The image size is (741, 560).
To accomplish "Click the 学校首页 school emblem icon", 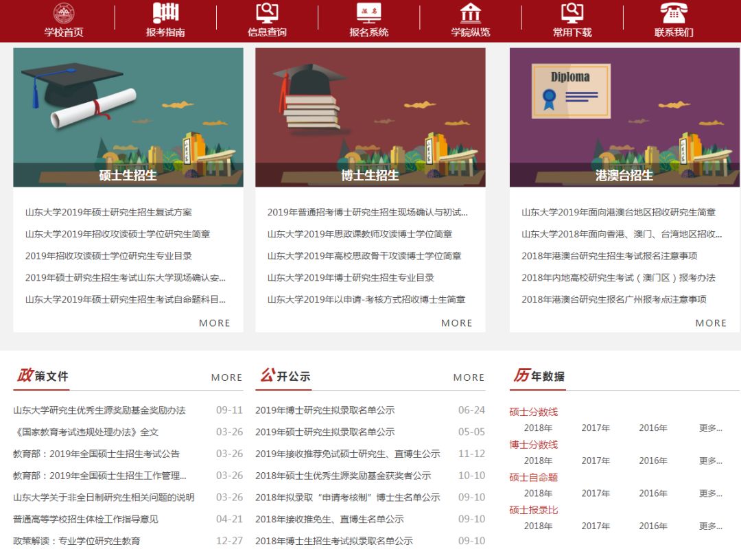I will 64,13.
